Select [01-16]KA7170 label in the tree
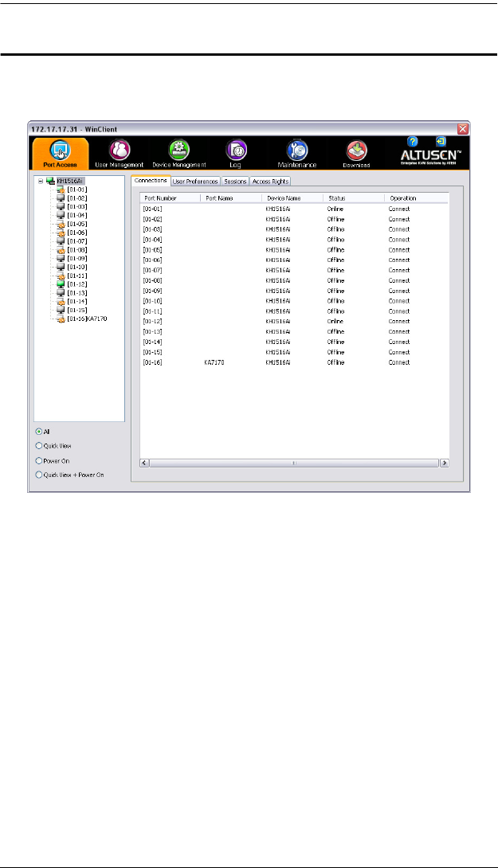 tap(87, 319)
